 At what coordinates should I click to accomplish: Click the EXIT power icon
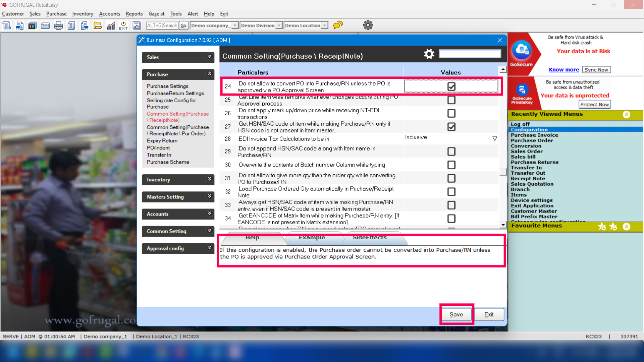123,25
